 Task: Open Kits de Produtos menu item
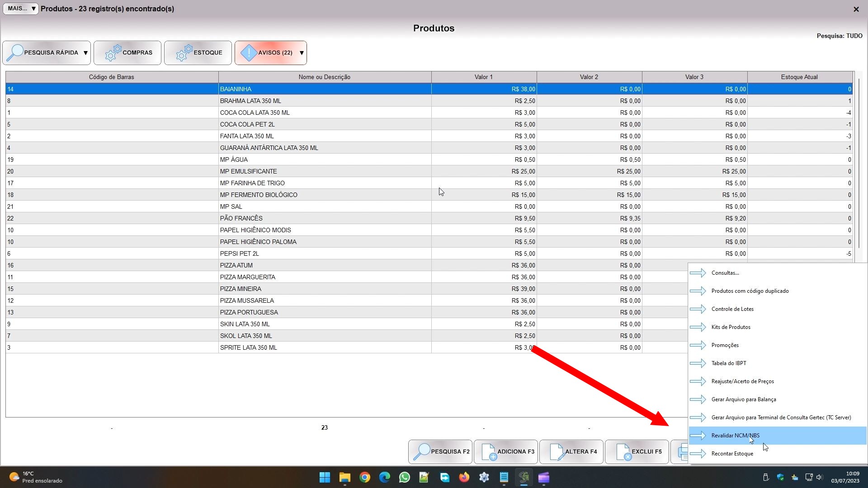pos(778,327)
